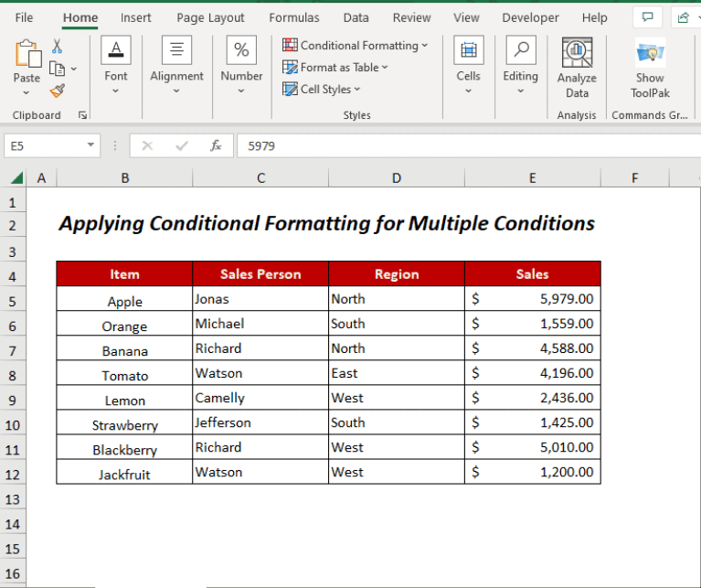Viewport: 701px width, 588px height.
Task: Select the cell containing Michael
Action: coord(260,324)
